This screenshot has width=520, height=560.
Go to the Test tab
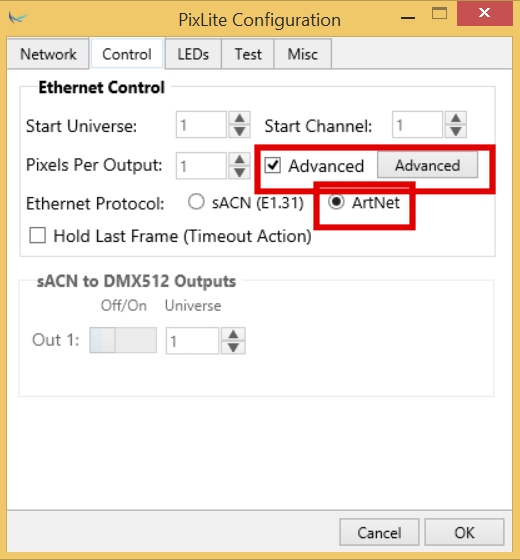coord(248,54)
